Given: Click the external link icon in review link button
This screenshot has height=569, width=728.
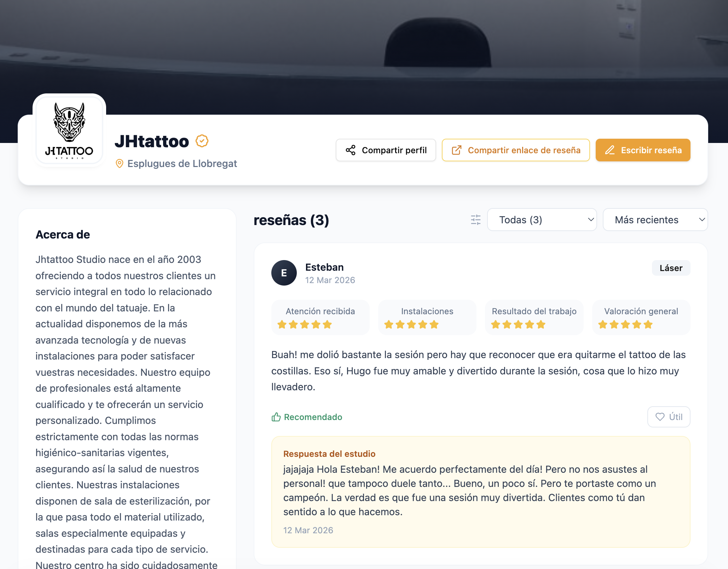Looking at the screenshot, I should tap(457, 150).
